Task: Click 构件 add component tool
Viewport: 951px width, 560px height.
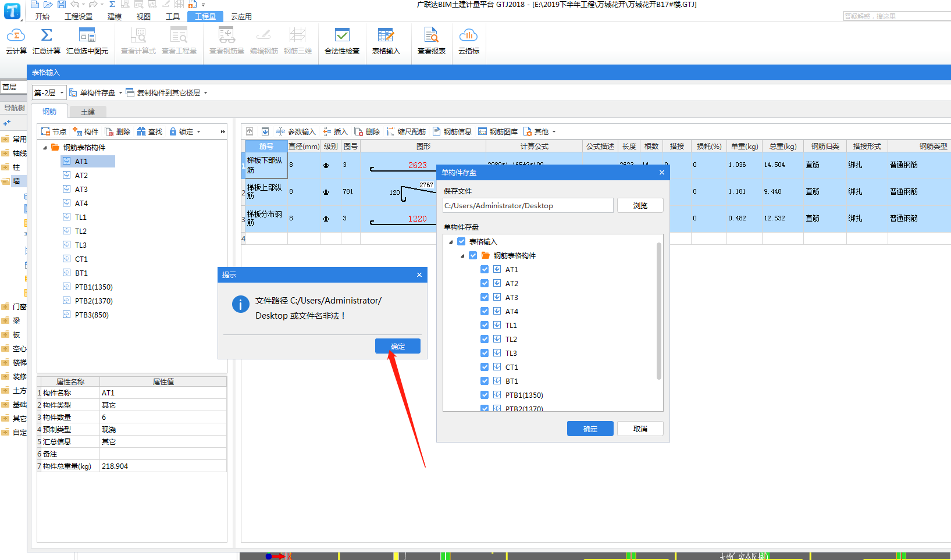Action: [x=86, y=132]
